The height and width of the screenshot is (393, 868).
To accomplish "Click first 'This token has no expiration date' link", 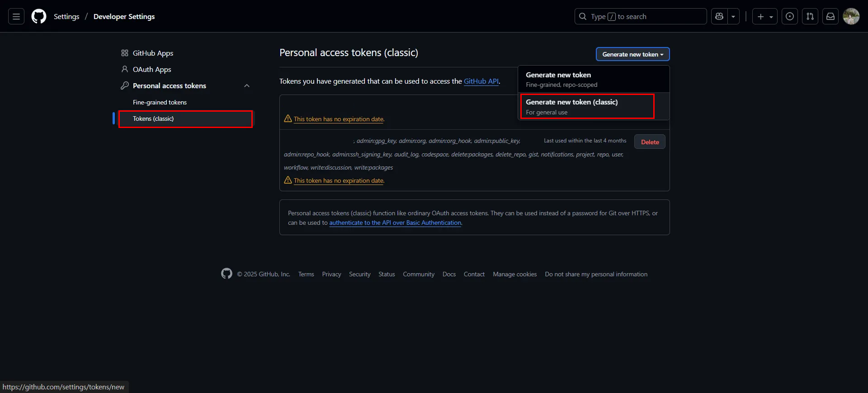I will pos(339,119).
